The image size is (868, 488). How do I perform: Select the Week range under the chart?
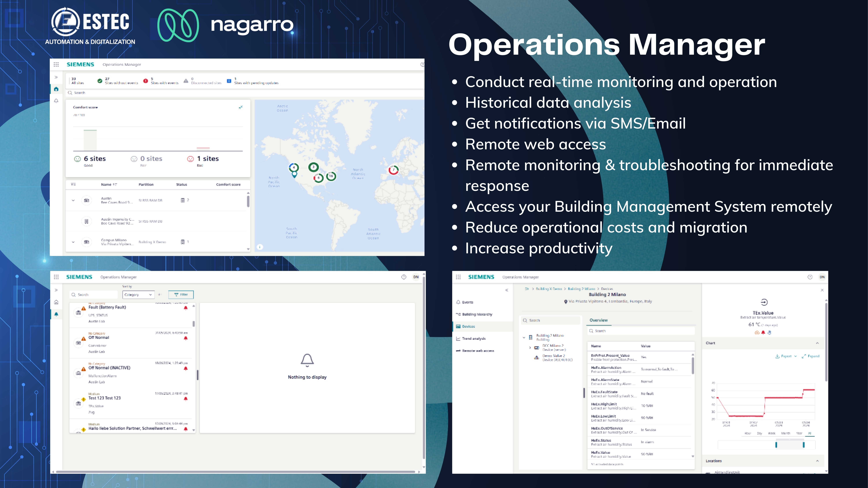772,433
